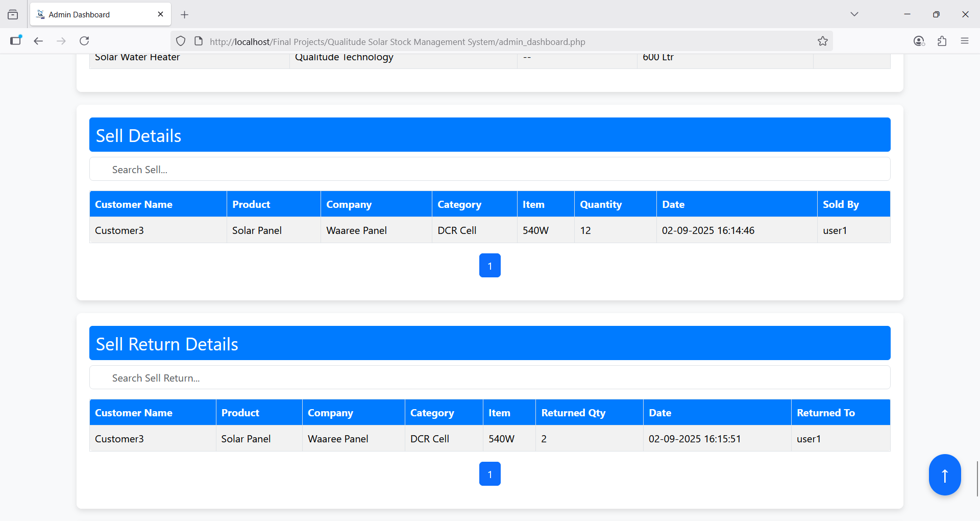Click the Returned Qty column header
This screenshot has width=980, height=521.
[x=573, y=413]
